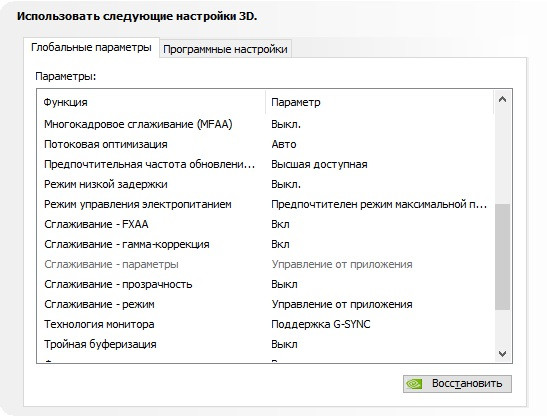Click the Параметр column header
Image resolution: width=547 pixels, height=419 pixels.
click(x=380, y=103)
